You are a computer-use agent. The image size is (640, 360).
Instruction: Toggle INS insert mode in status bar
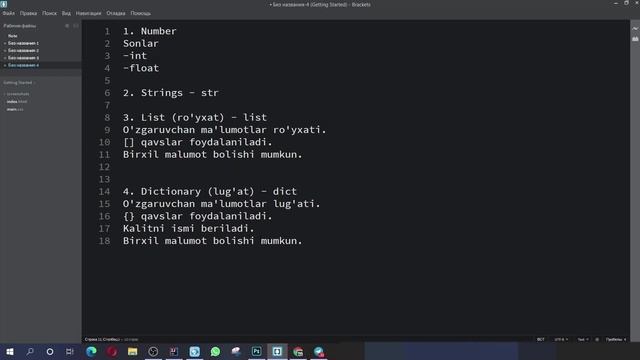tap(540, 339)
